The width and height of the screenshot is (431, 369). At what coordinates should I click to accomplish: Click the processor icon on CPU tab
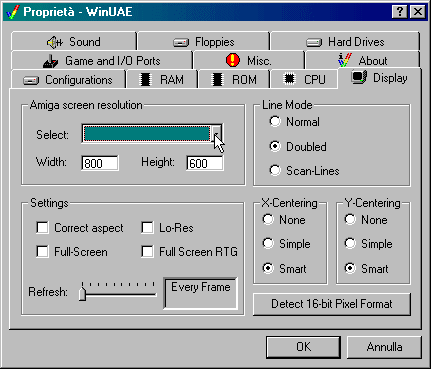[290, 79]
